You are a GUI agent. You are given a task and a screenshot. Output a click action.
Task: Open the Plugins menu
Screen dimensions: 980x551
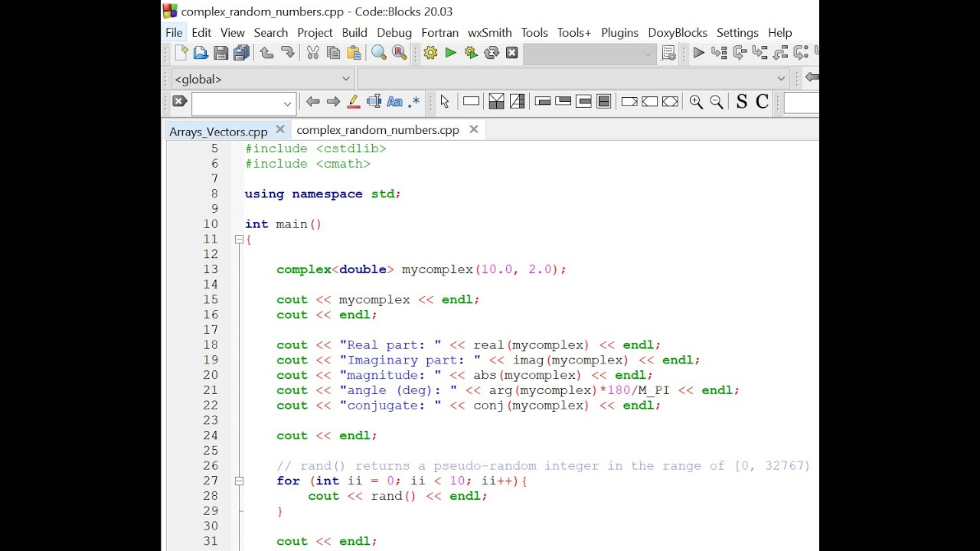pyautogui.click(x=619, y=33)
